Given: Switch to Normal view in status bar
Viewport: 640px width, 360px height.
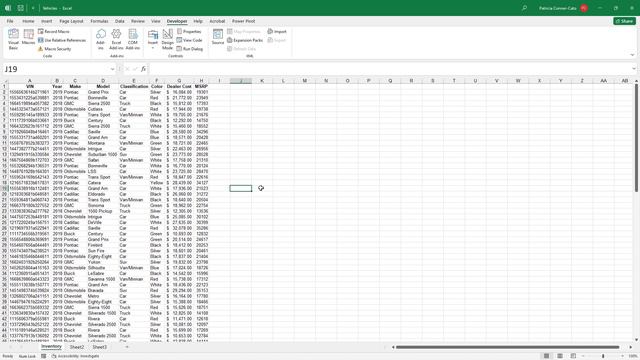Looking at the screenshot, I should click(x=546, y=356).
